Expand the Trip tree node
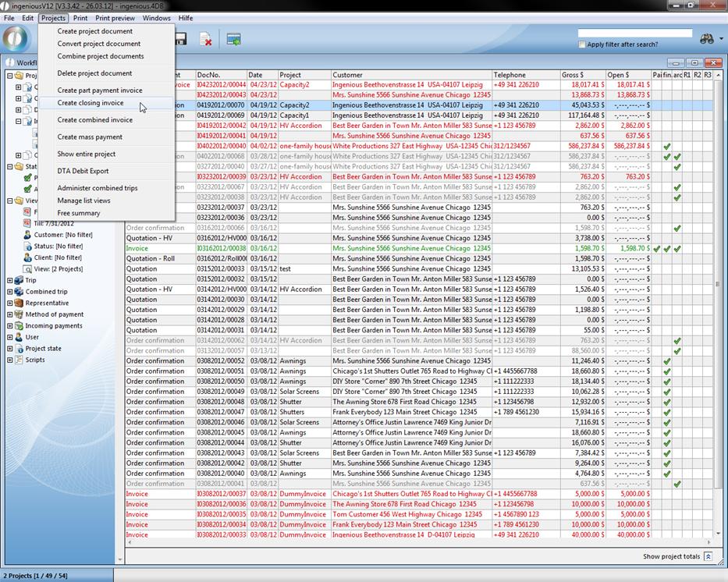Viewport: 728px width, 582px height. (x=10, y=280)
